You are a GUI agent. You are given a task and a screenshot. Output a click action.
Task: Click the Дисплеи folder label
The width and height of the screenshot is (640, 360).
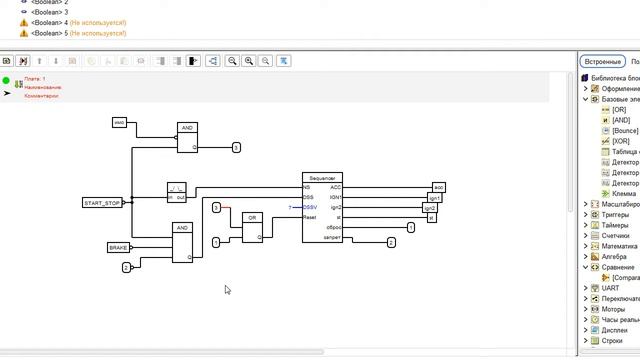[x=615, y=330]
